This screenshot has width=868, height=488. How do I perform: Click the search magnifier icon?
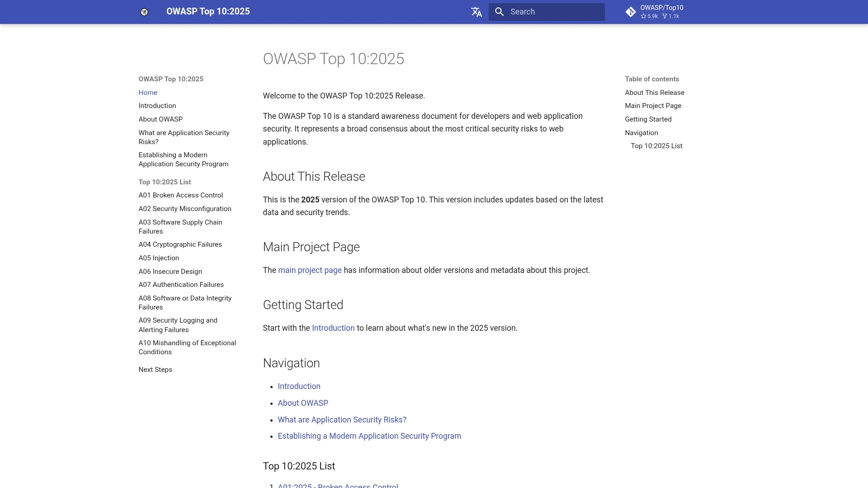499,12
